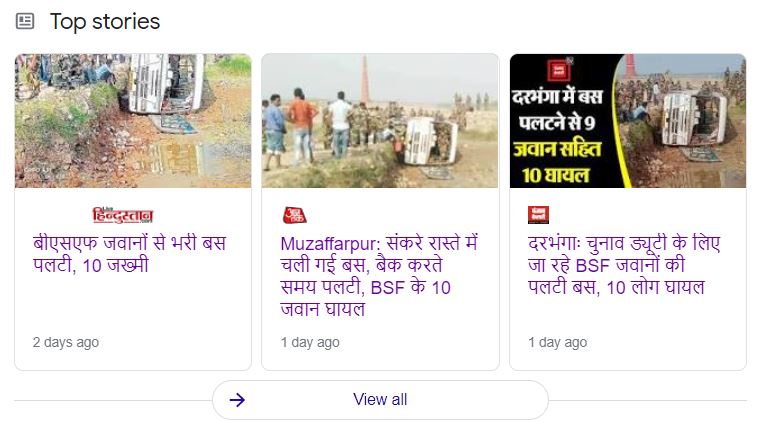Click the Live Hindustan publisher logo
The width and height of the screenshot is (760, 422).
click(123, 215)
